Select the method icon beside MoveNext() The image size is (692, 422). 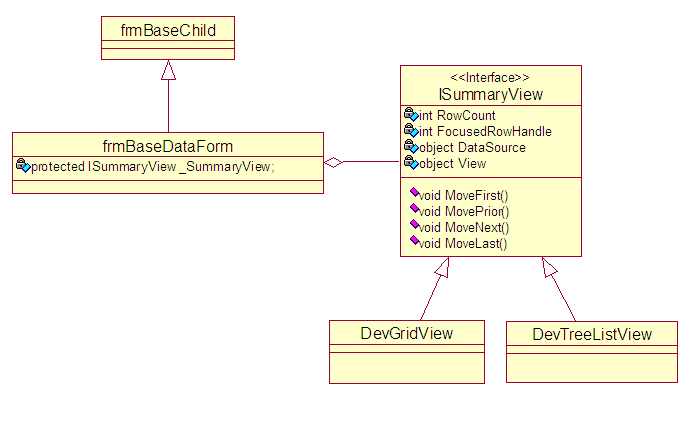pos(411,226)
